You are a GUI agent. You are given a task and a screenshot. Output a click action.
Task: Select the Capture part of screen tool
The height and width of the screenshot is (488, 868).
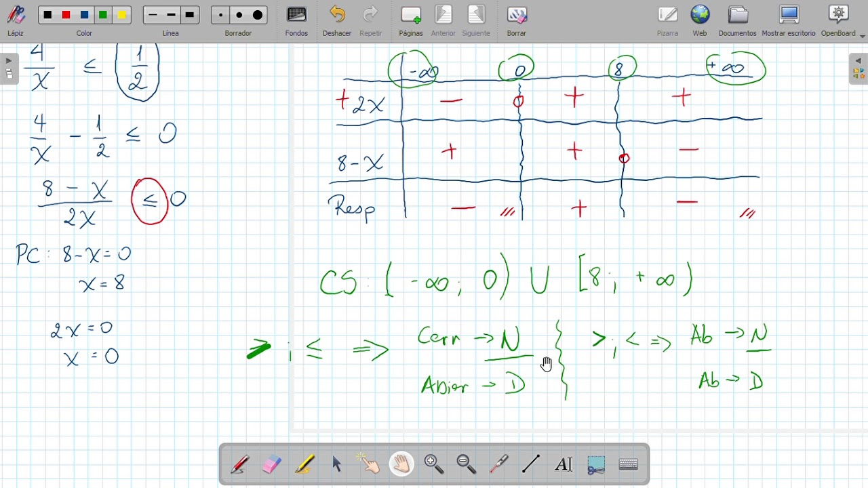click(x=596, y=464)
